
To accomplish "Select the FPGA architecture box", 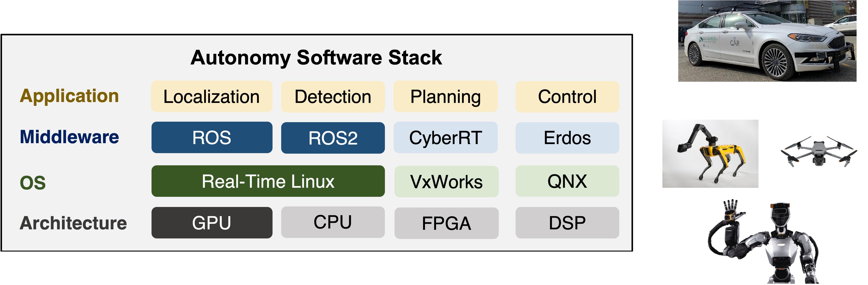I will (446, 223).
